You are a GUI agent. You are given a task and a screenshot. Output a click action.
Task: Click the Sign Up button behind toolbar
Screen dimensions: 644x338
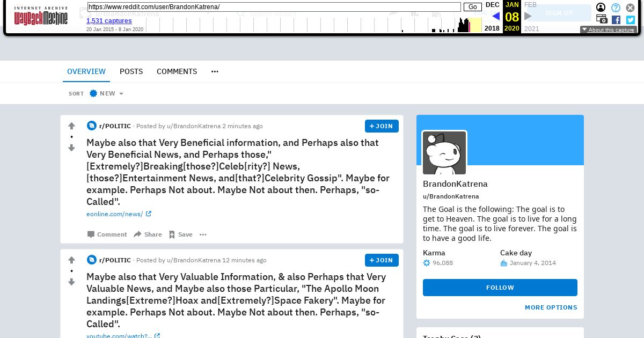pyautogui.click(x=559, y=13)
